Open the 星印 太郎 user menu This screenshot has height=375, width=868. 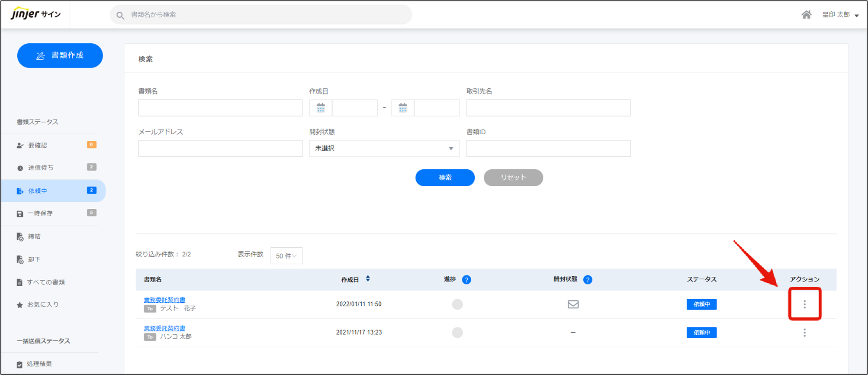840,15
